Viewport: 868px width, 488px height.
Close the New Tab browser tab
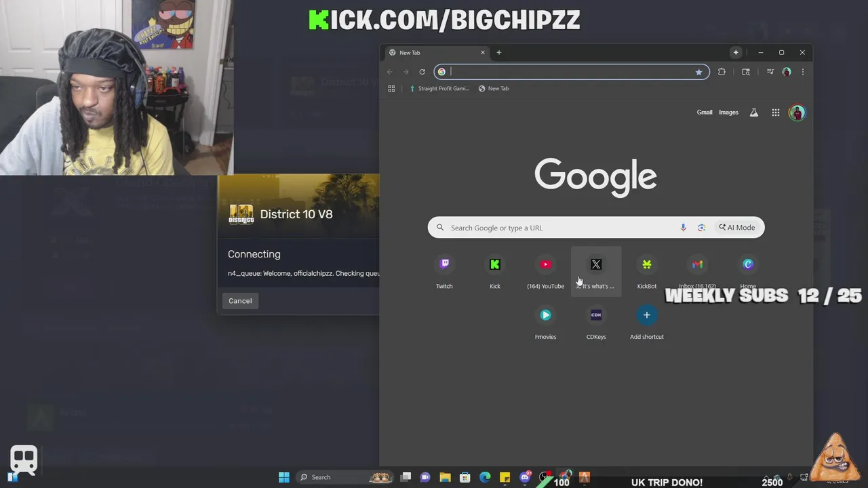pos(483,53)
